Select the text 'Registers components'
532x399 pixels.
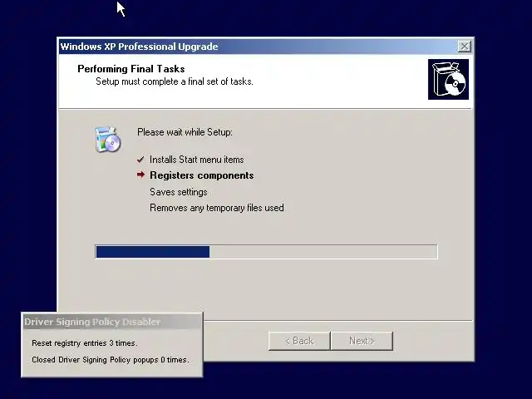coord(202,175)
